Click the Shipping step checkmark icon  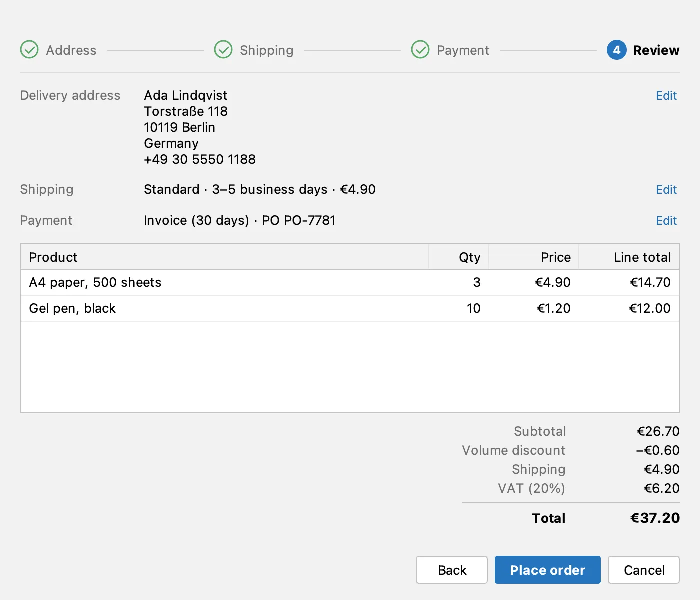(x=223, y=50)
